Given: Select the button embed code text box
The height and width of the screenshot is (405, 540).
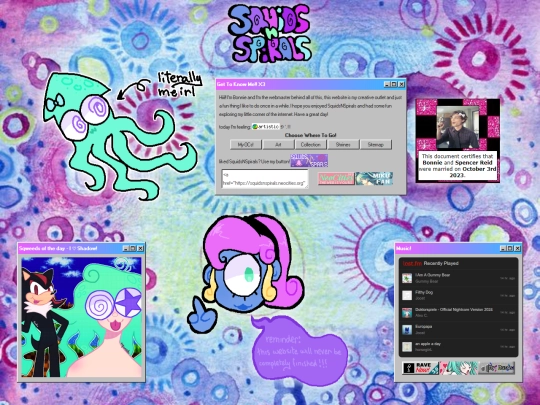Looking at the screenshot, I should pyautogui.click(x=265, y=179).
